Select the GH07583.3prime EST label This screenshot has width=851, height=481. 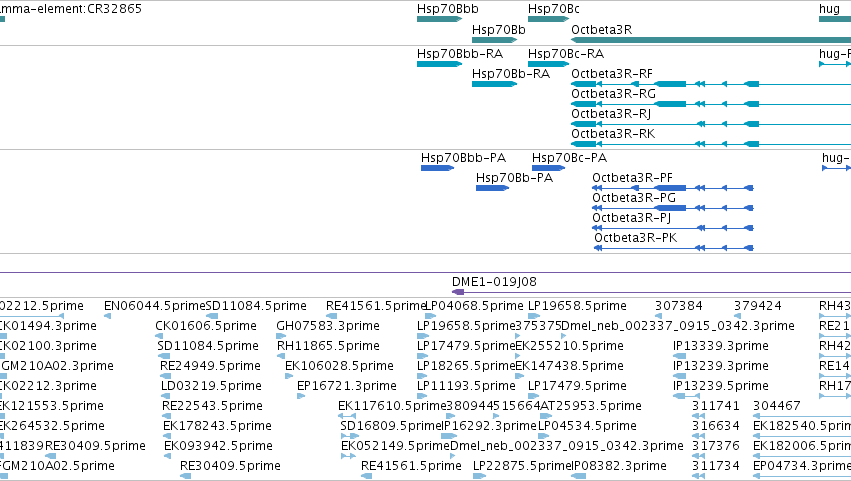[x=328, y=326]
